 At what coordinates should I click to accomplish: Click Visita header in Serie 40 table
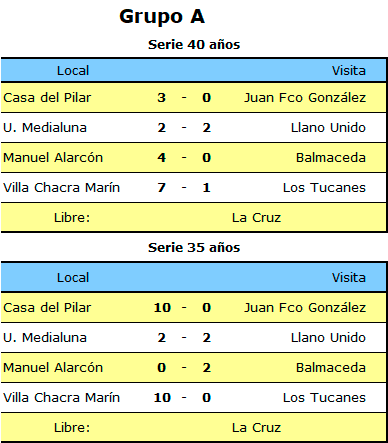pos(349,71)
